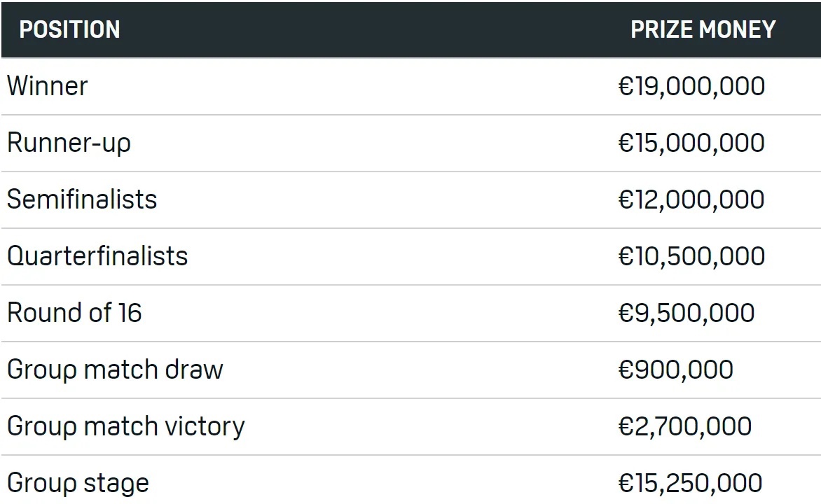Viewport: 821px width, 504px height.
Task: Click the €15,000,000 runner-up prize
Action: pos(691,143)
